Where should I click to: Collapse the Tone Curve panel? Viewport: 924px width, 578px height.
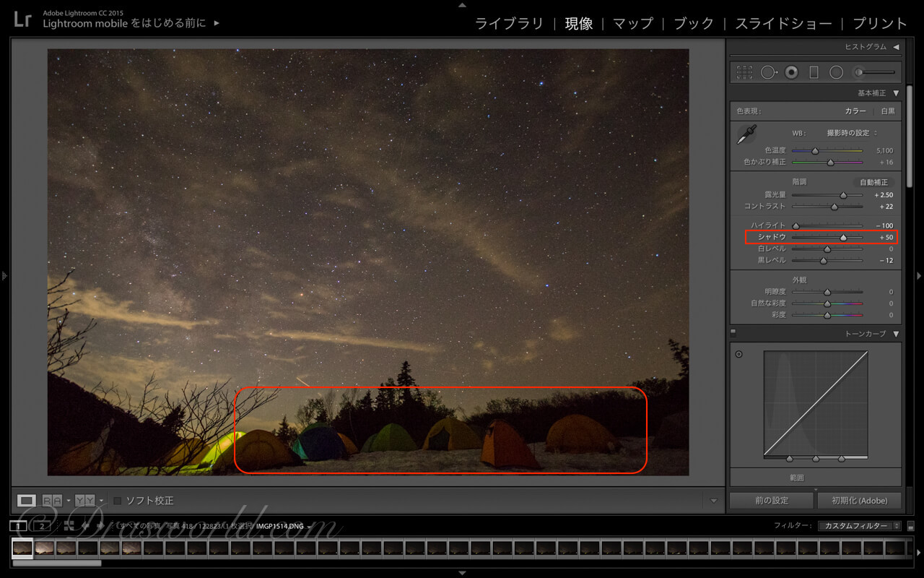(896, 334)
